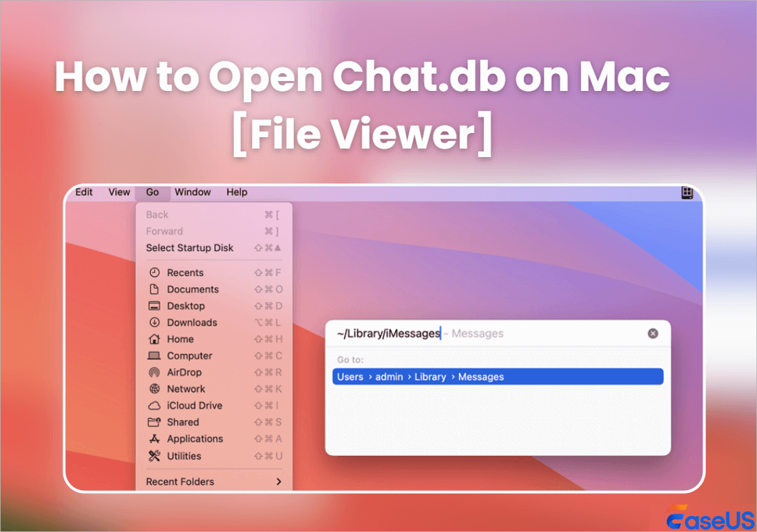This screenshot has width=757, height=532.
Task: Select the Computer icon
Action: [155, 355]
